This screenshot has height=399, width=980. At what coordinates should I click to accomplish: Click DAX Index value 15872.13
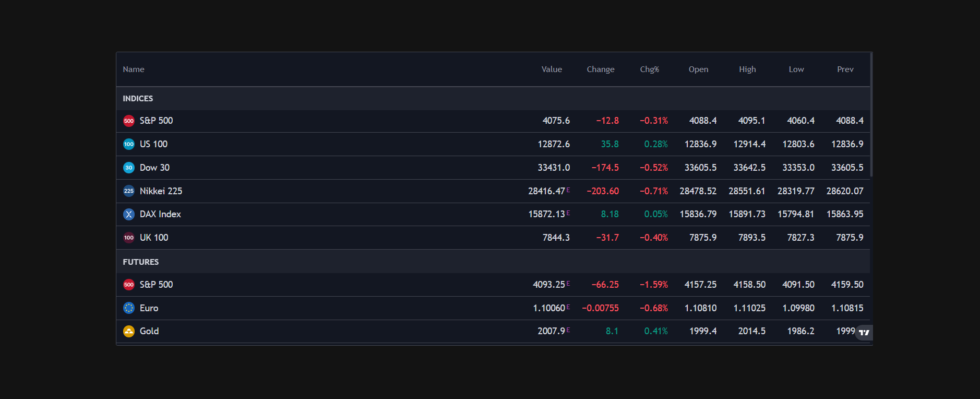point(546,214)
